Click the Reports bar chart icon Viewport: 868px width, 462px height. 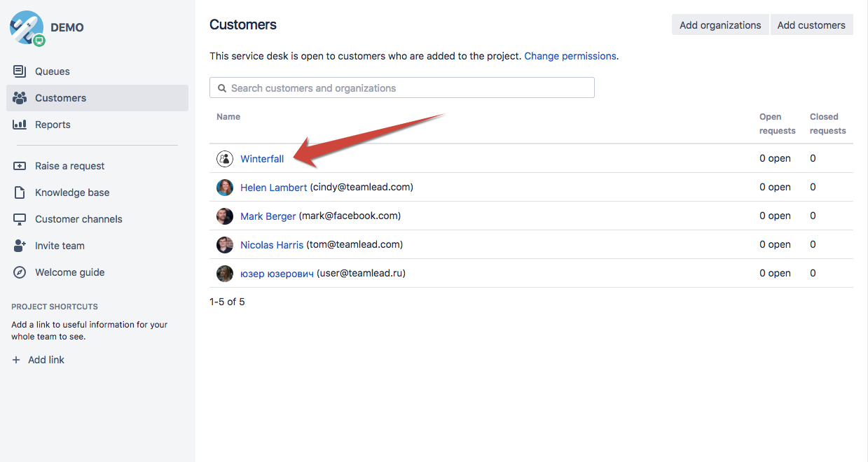coord(20,125)
